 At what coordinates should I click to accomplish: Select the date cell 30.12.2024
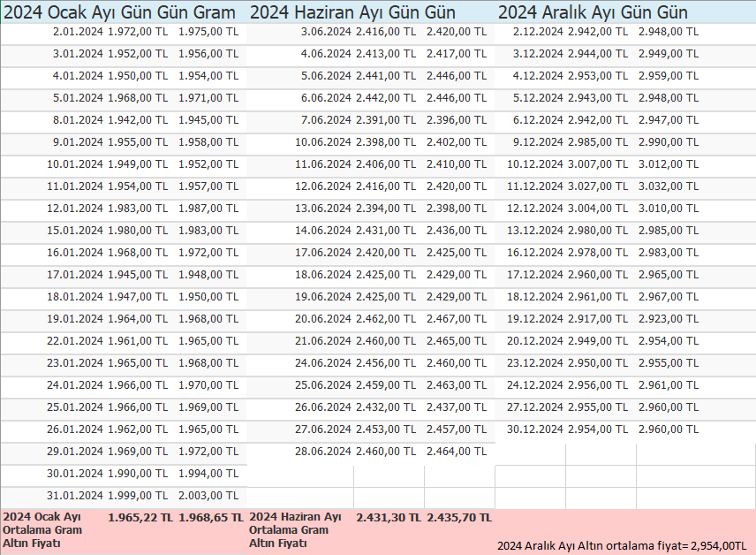pyautogui.click(x=535, y=430)
